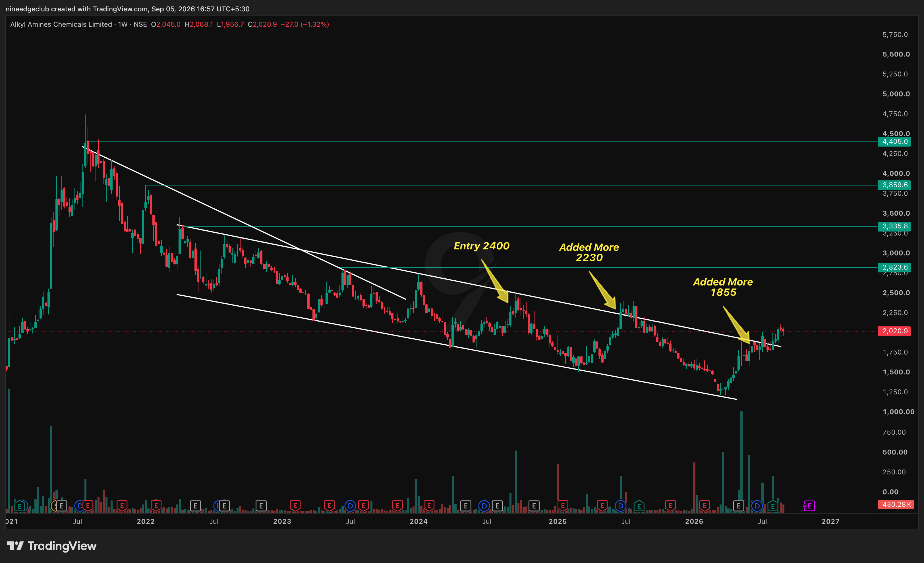Click the green earnings marker near 2021
Image resolution: width=924 pixels, height=563 pixels.
click(20, 506)
